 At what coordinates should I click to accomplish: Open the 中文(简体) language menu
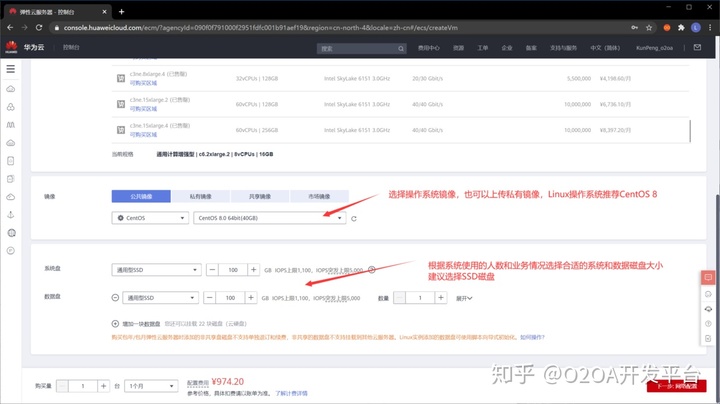605,48
